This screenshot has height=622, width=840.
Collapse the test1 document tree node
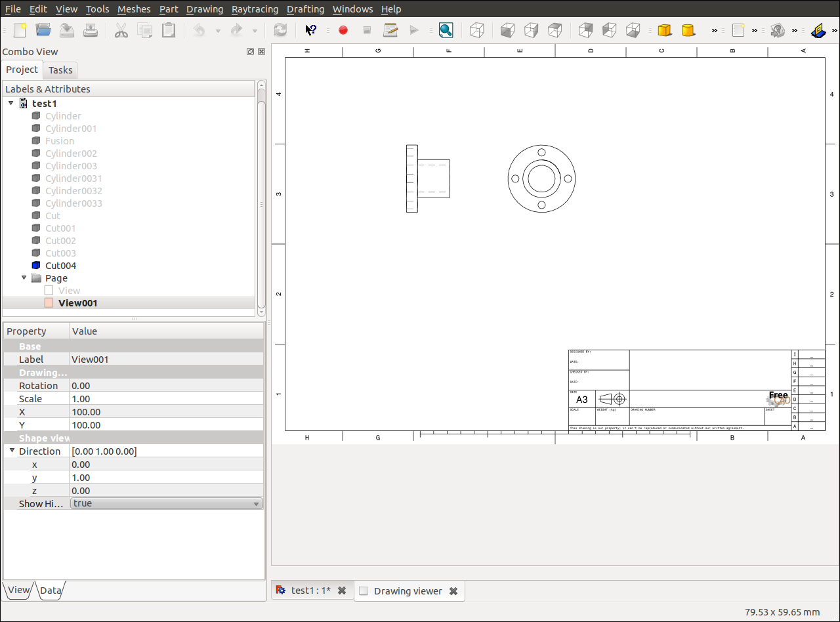pyautogui.click(x=10, y=103)
